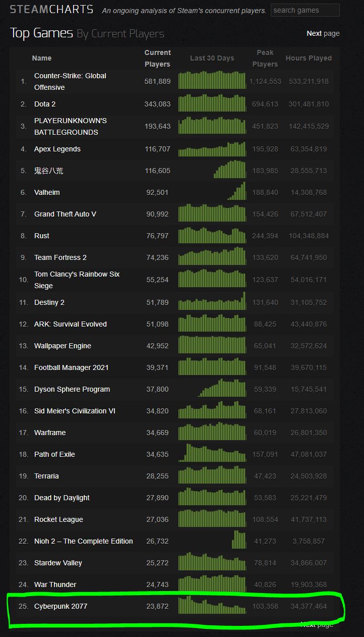Click Counter-Strike's 30-day player chart
Image resolution: width=364 pixels, height=637 pixels.
click(x=212, y=80)
